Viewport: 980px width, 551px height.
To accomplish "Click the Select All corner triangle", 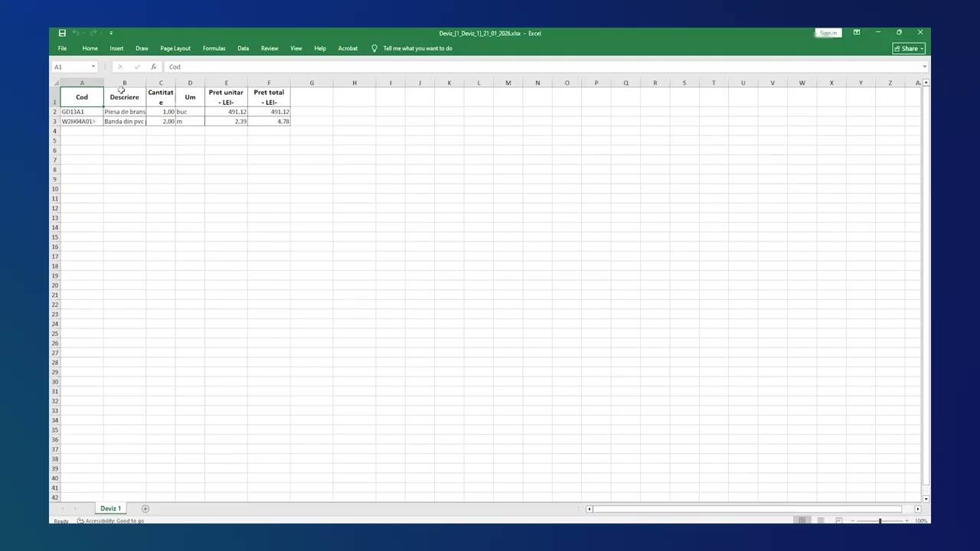I will [55, 83].
